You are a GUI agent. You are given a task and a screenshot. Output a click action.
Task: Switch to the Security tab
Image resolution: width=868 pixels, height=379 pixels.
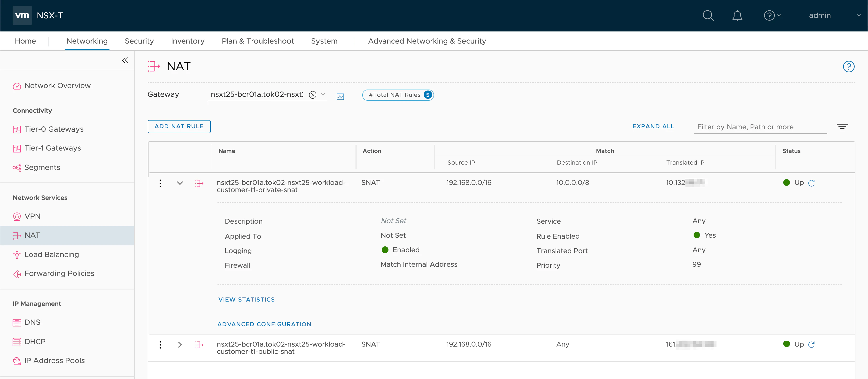pyautogui.click(x=139, y=41)
